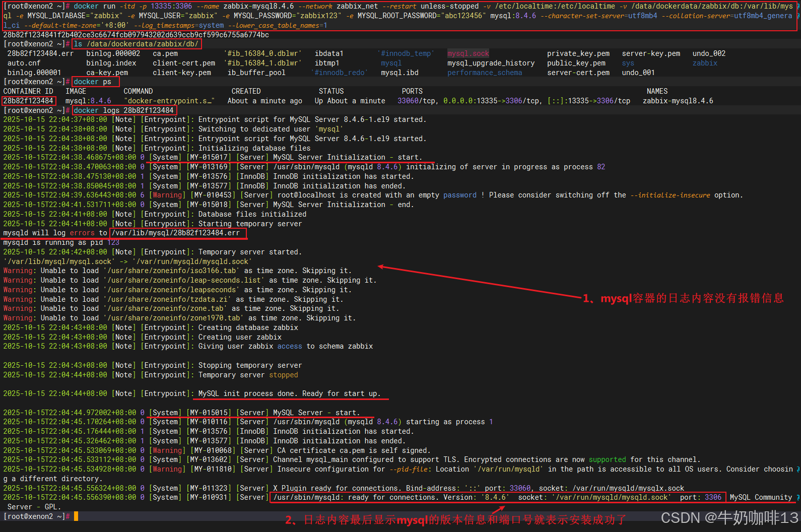Click the 'Stopping temporary server' log line

[153, 365]
